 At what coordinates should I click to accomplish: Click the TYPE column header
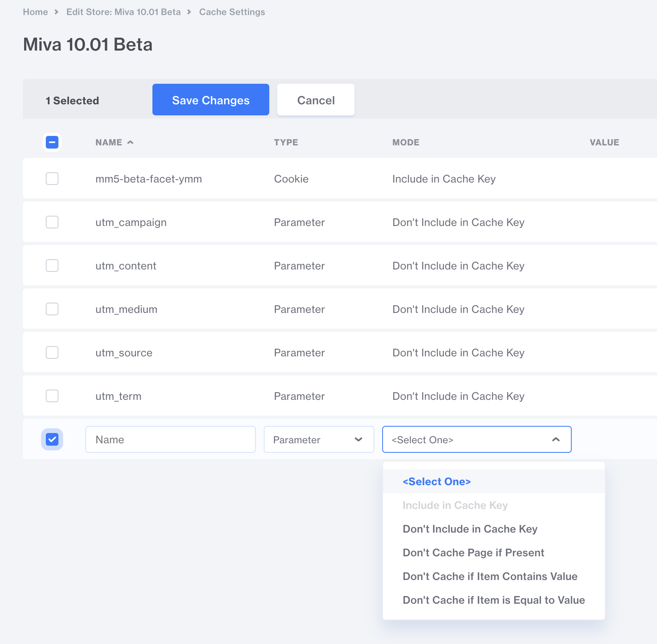[x=286, y=142]
